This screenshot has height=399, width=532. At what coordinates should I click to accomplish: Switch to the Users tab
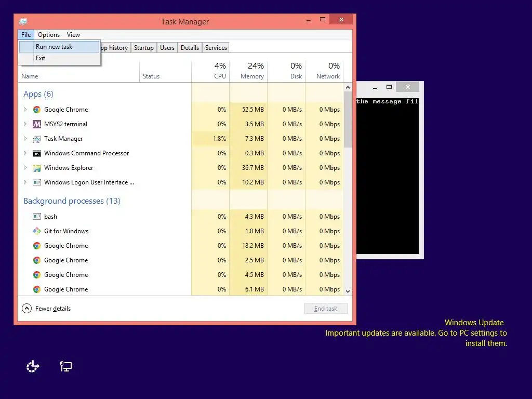(x=167, y=48)
